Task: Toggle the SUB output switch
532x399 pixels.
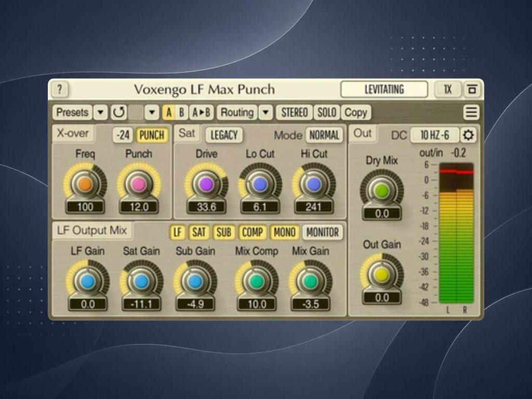Action: 223,232
